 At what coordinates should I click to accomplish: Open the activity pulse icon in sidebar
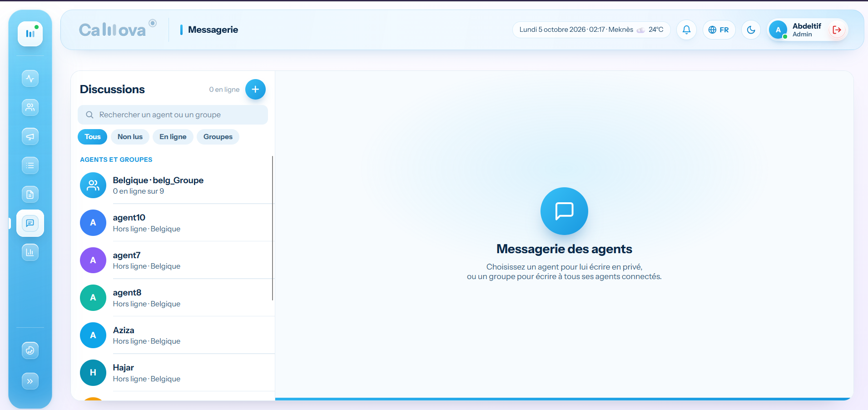point(30,78)
